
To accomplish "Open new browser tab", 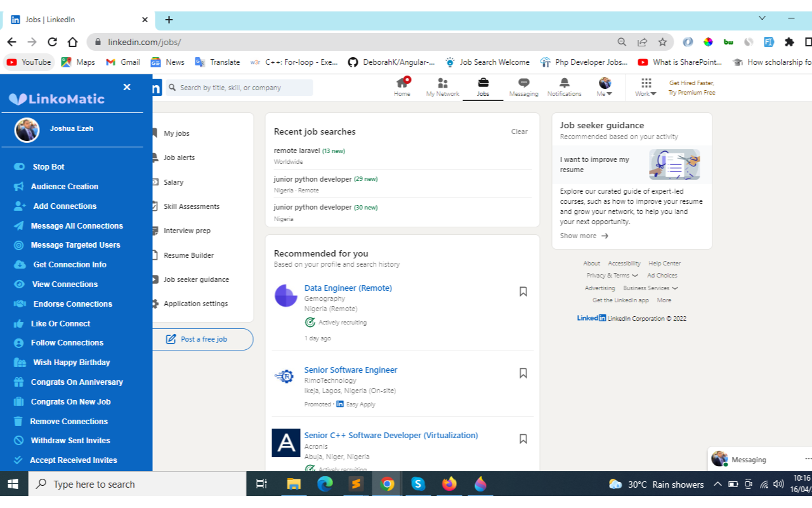I will pos(169,20).
